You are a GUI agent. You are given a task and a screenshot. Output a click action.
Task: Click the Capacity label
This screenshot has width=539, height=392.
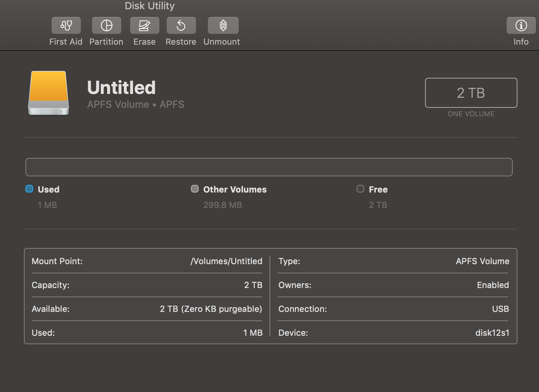(x=50, y=285)
